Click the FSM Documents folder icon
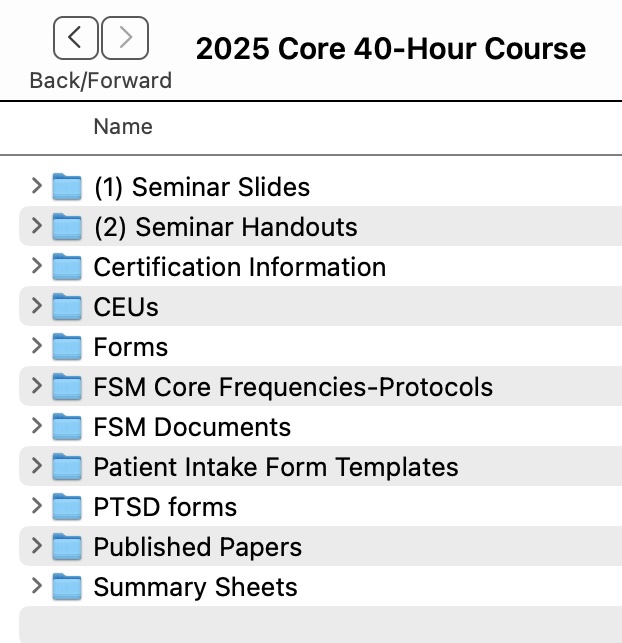Image resolution: width=622 pixels, height=643 pixels. [x=67, y=427]
